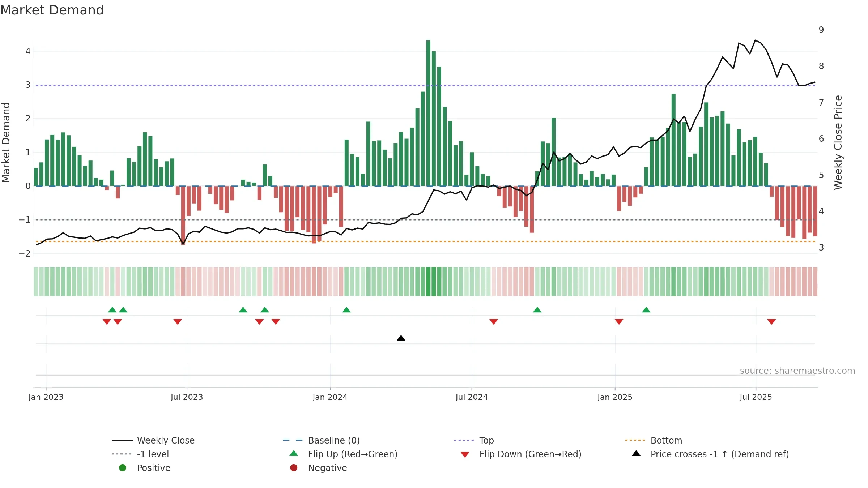Click the Flip Down marker after Jul 2024
868x488 pixels.
(494, 322)
